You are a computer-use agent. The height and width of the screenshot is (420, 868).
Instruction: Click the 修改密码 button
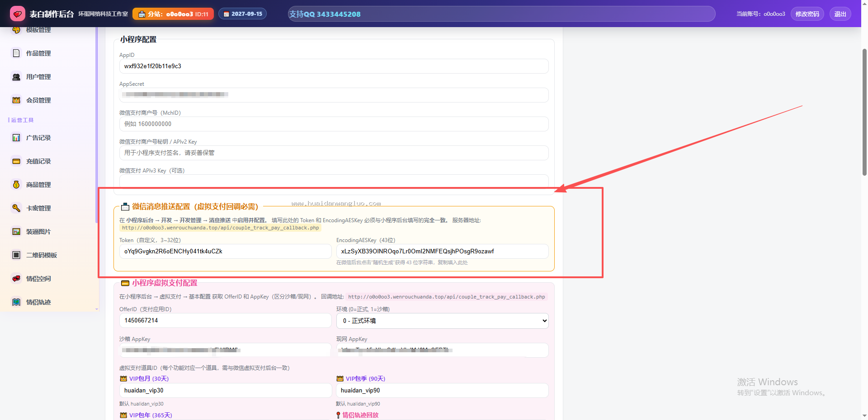(x=807, y=14)
